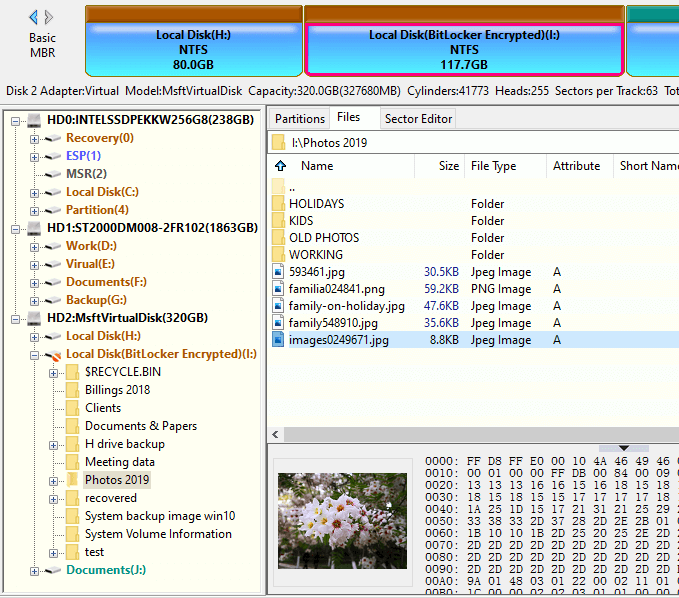Screen dimensions: 679x598
Task: Collapse the HD2 MsftVirtualDisk node
Action: click(16, 318)
